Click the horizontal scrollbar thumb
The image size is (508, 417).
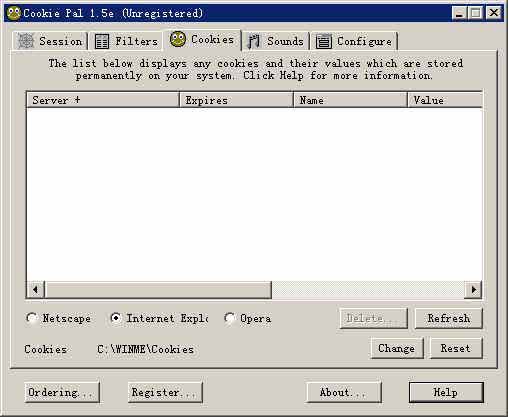click(158, 290)
